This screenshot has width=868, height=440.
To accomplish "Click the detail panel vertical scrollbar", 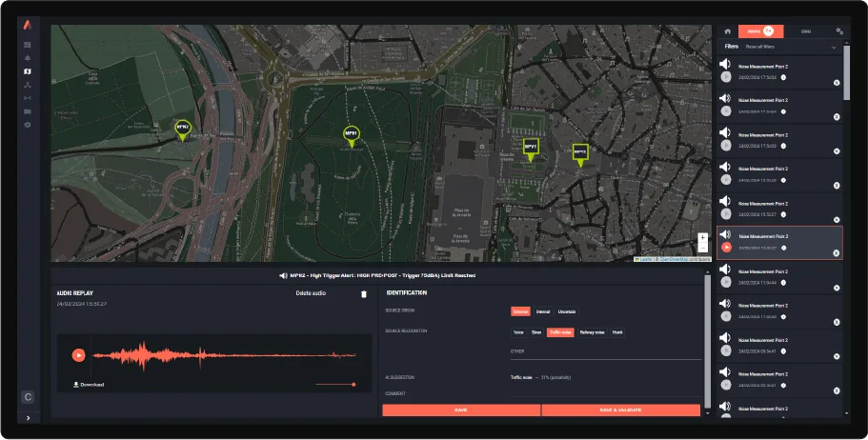I will [x=707, y=340].
